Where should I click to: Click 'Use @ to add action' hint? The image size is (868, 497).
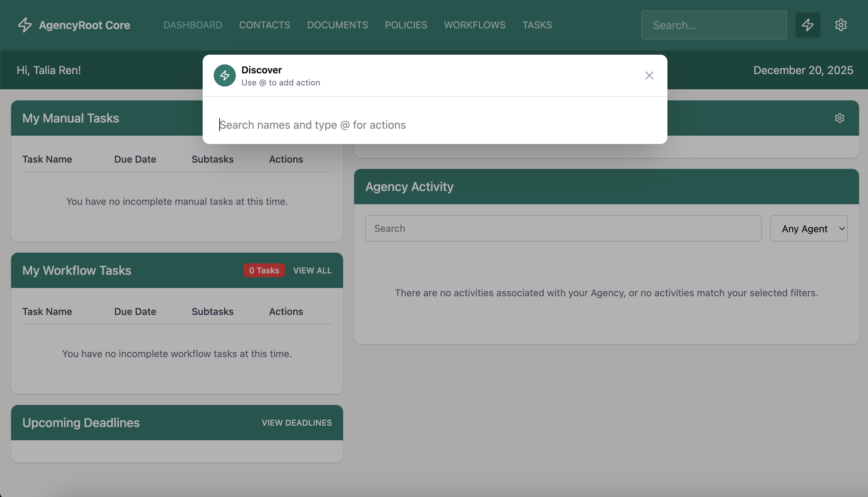pyautogui.click(x=280, y=83)
